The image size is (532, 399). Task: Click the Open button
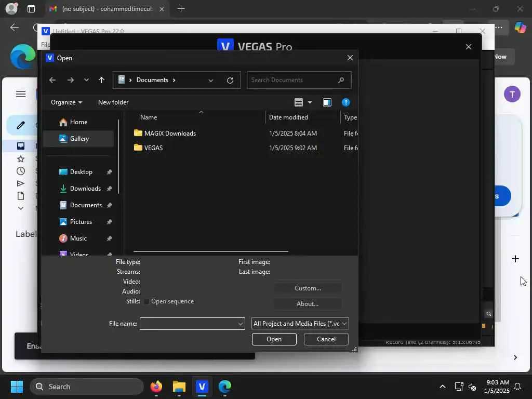[x=274, y=339]
